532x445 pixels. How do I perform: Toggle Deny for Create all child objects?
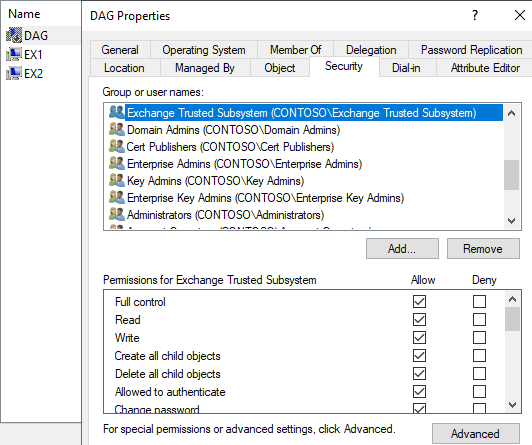pyautogui.click(x=479, y=355)
